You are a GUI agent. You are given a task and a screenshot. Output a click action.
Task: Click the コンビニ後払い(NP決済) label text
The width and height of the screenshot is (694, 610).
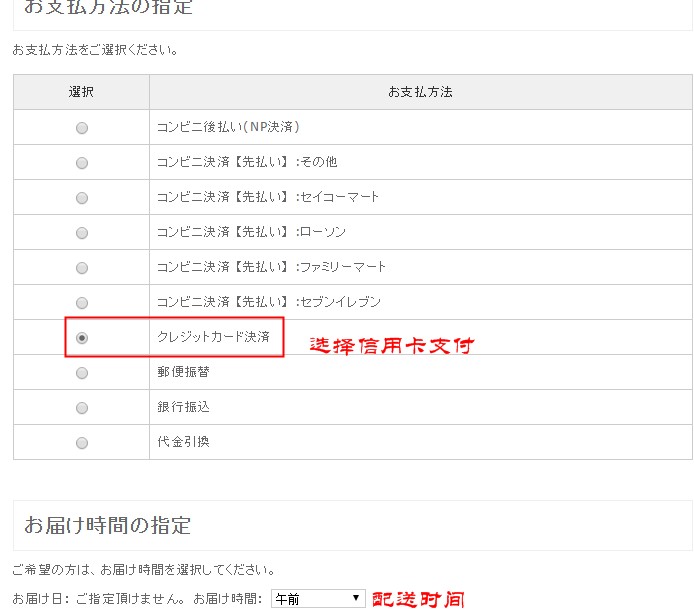click(x=228, y=127)
